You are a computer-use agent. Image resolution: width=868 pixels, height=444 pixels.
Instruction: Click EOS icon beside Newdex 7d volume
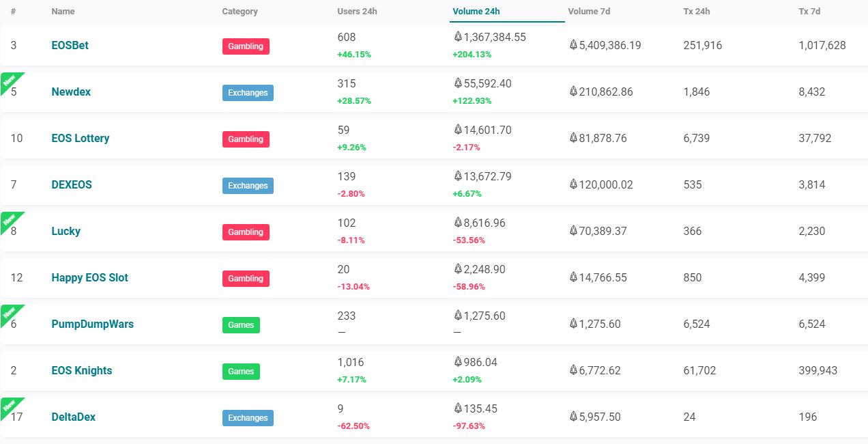(573, 92)
